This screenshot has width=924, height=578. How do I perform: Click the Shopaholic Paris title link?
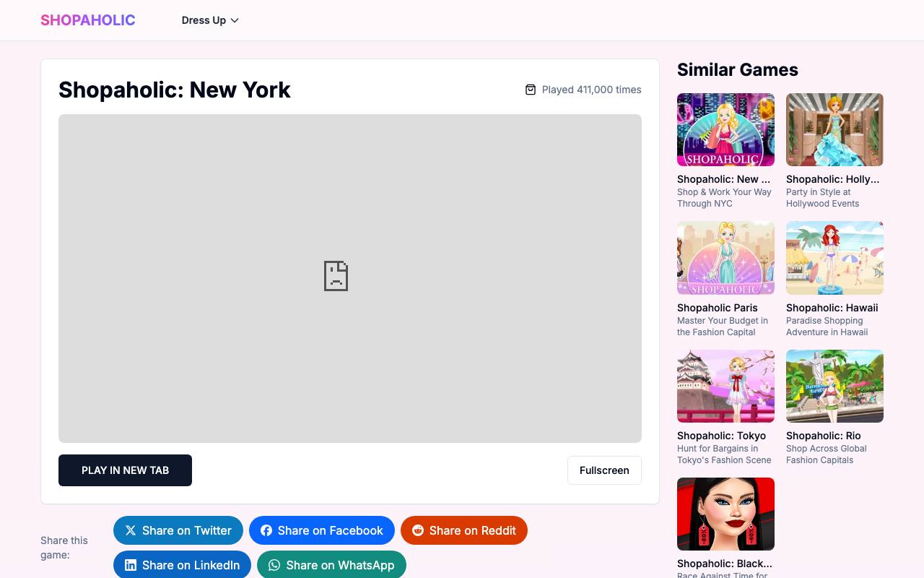coord(718,308)
